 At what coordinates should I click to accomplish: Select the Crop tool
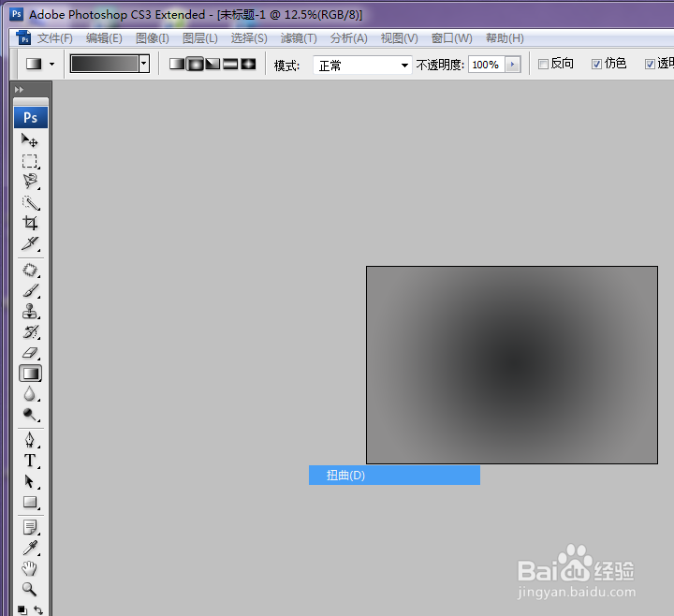coord(30,223)
